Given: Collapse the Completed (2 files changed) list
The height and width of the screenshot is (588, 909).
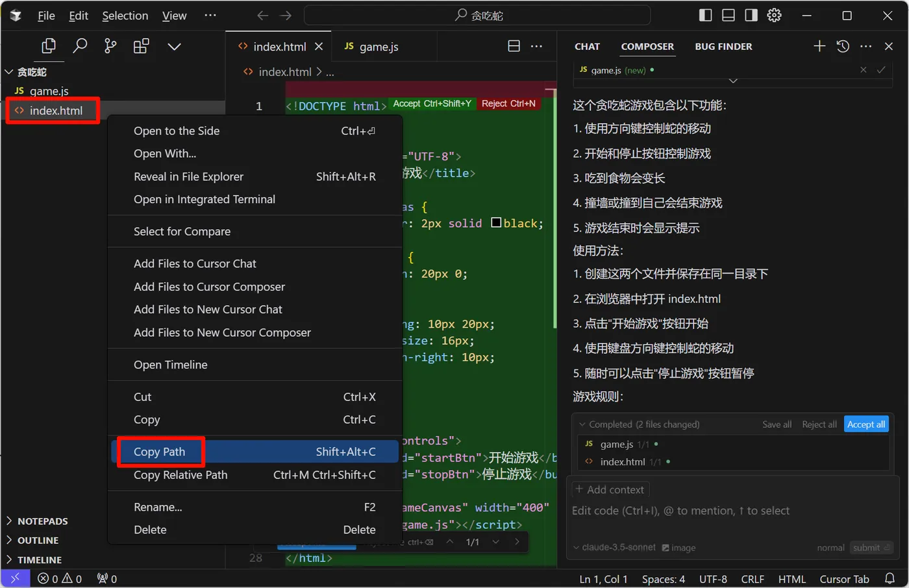Looking at the screenshot, I should (582, 424).
